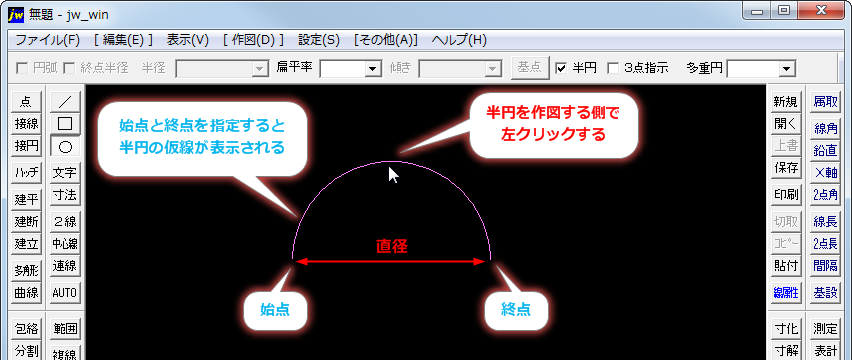The width and height of the screenshot is (852, 360).
Task: Click the 文字 text tool
Action: [x=65, y=173]
